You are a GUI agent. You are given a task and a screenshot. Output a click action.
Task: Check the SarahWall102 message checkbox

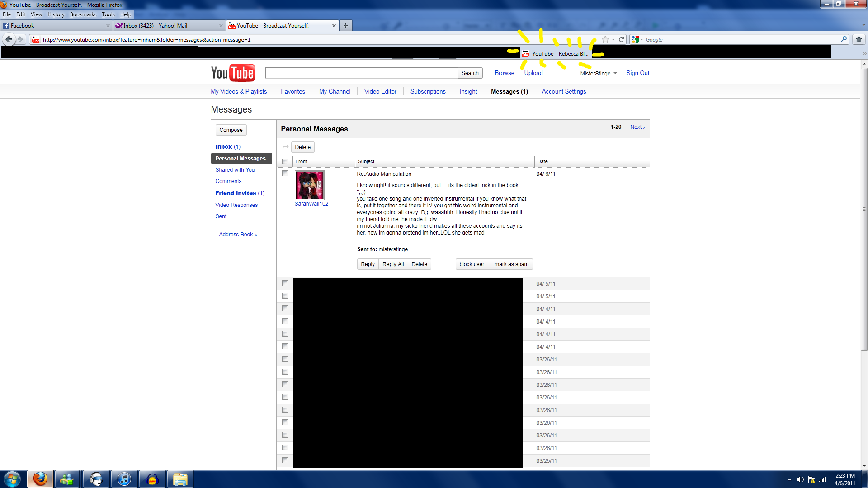[285, 174]
